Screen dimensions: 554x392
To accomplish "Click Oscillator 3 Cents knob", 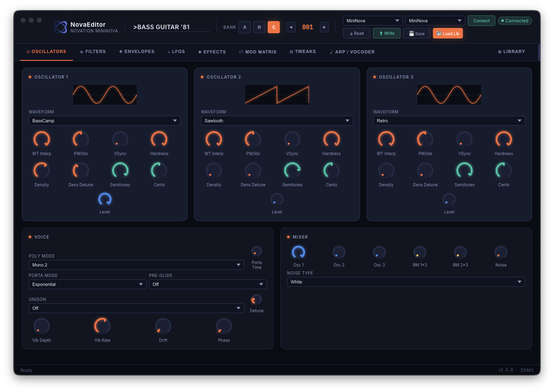I will point(504,170).
